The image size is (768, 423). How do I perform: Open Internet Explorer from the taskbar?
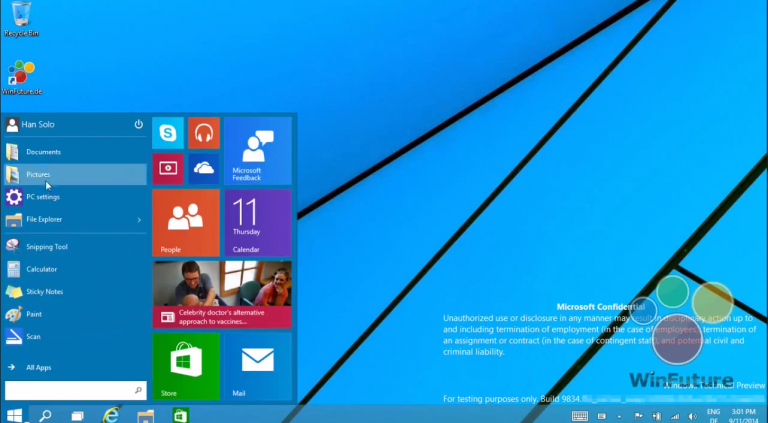(112, 414)
